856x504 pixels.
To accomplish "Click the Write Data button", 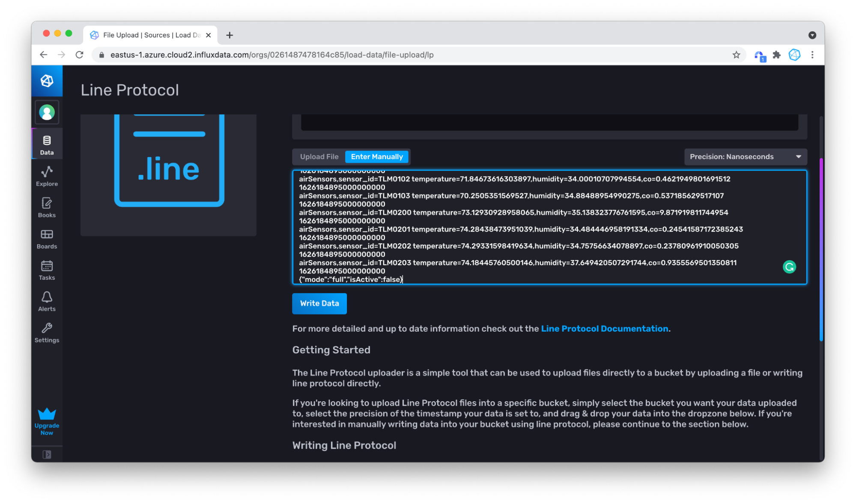I will click(x=319, y=303).
